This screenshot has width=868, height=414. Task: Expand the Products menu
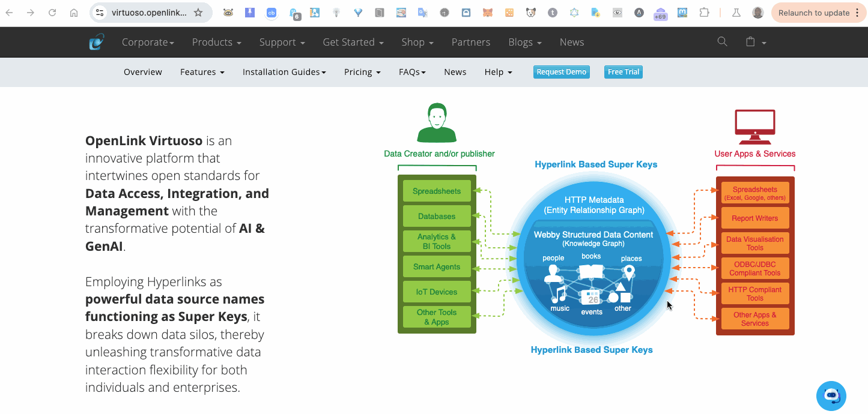click(217, 42)
